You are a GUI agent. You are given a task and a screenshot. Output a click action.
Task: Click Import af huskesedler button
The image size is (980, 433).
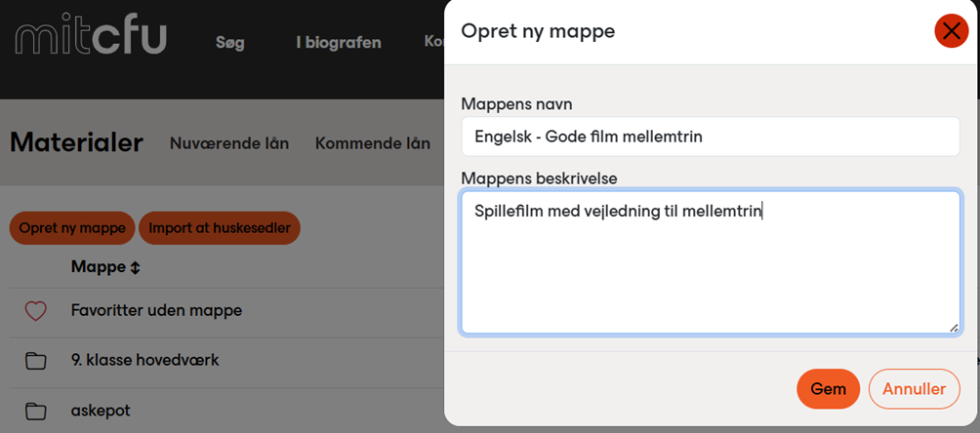tap(220, 228)
